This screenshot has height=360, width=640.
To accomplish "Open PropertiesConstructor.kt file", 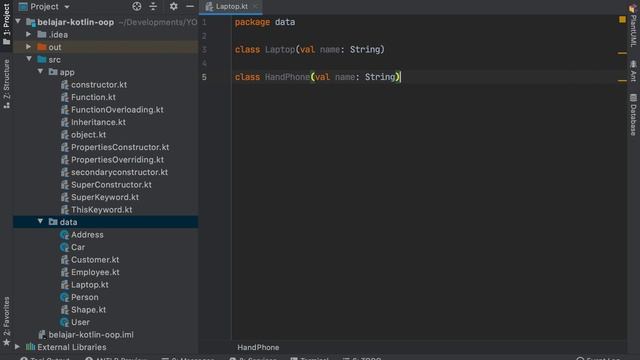I will pyautogui.click(x=120, y=147).
